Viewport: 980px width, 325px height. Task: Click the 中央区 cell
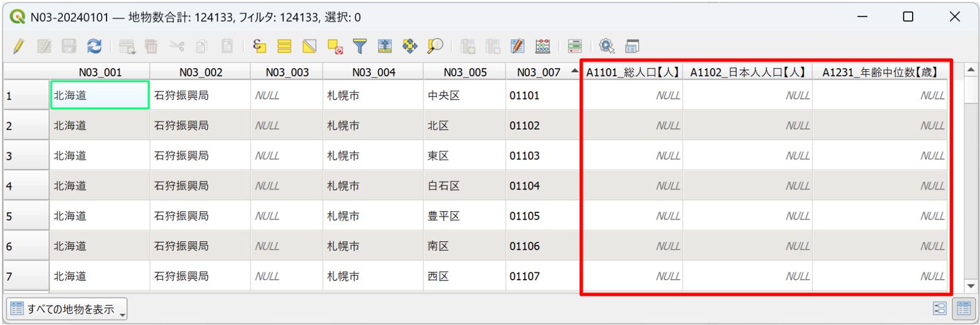pos(464,95)
